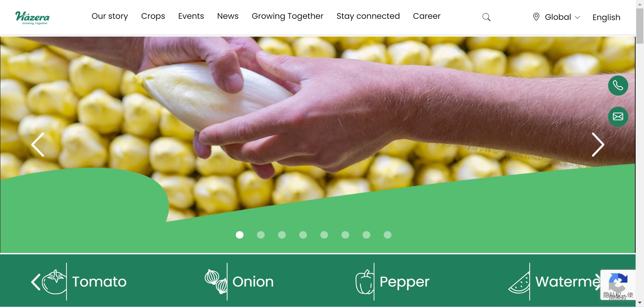Viewport: 644px width, 307px height.
Task: Select the Tomato crop icon
Action: 54,282
